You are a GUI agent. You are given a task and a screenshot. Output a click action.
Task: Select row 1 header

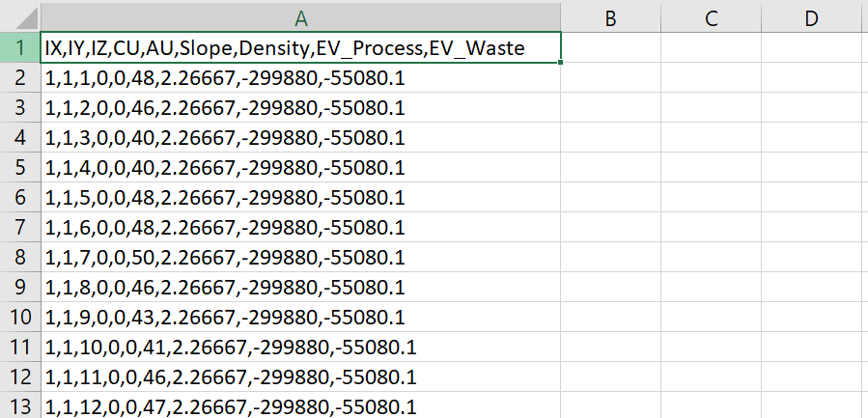pos(19,47)
